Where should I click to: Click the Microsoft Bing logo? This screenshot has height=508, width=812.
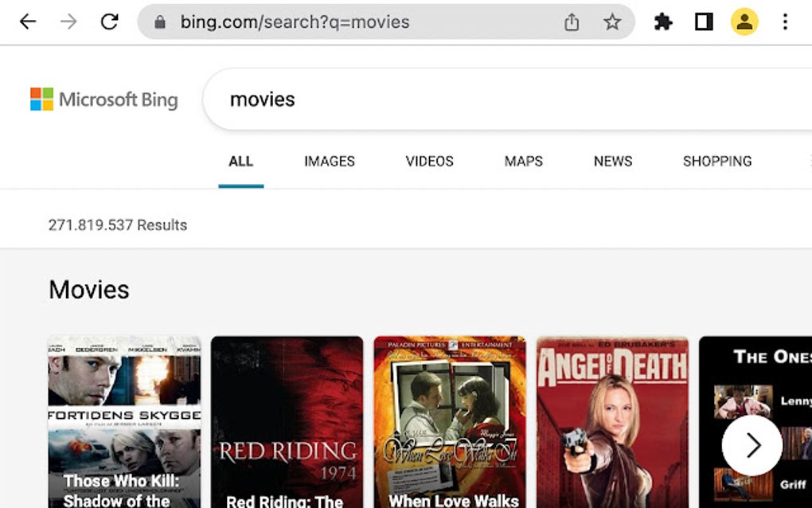[x=103, y=99]
